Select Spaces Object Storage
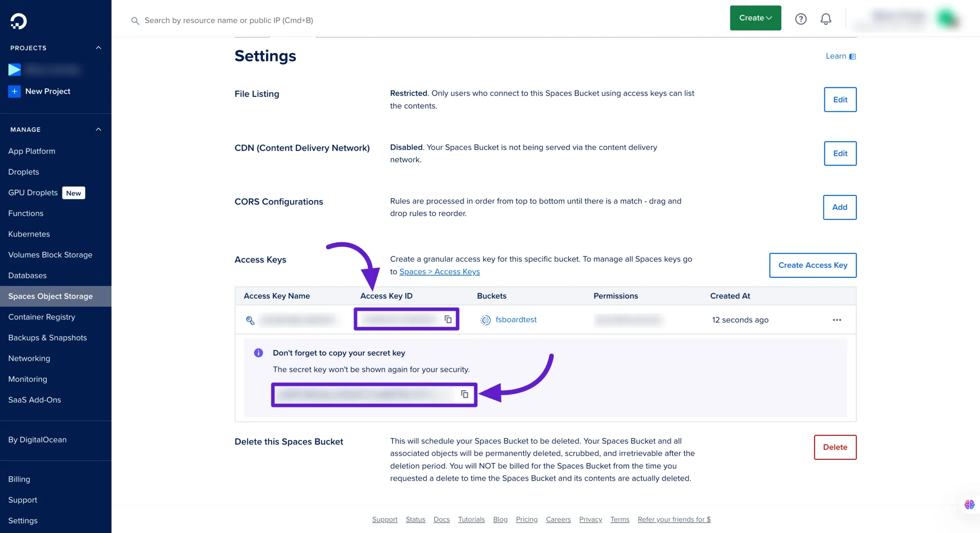The width and height of the screenshot is (980, 533). 56,296
